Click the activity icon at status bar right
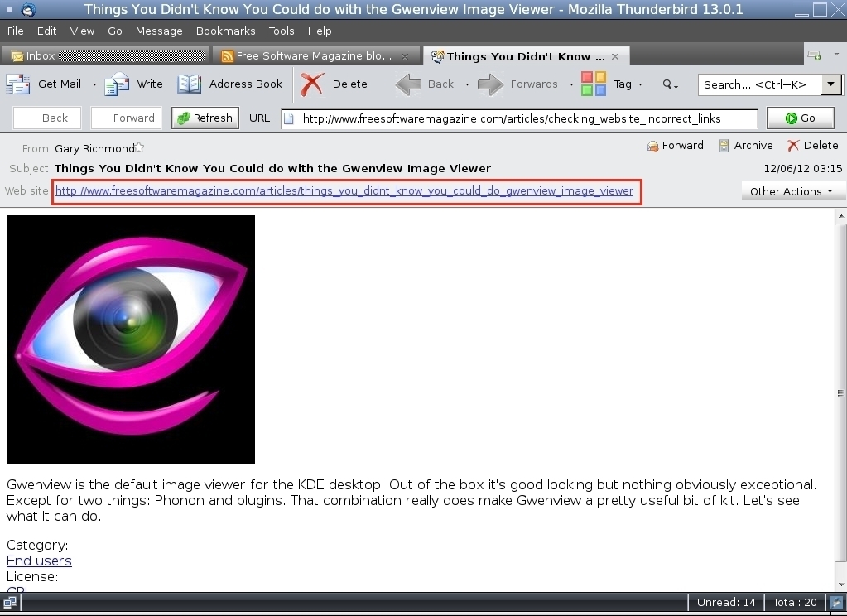The image size is (847, 616). tap(837, 603)
